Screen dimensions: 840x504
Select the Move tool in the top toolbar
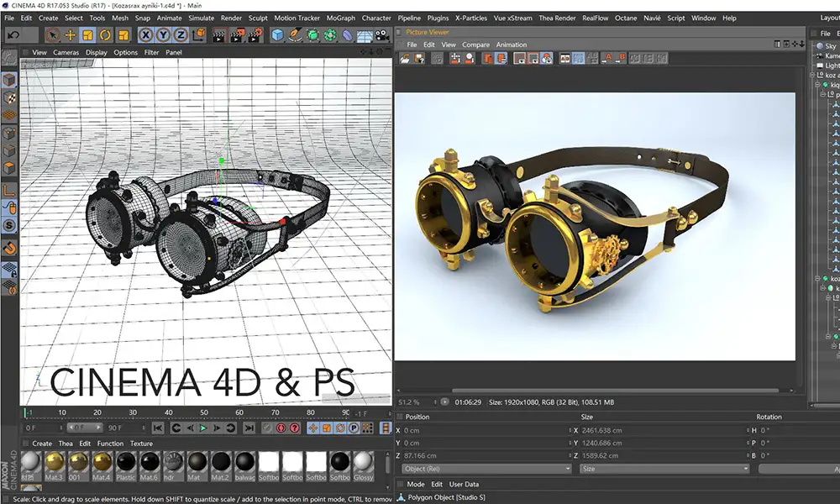pos(71,35)
